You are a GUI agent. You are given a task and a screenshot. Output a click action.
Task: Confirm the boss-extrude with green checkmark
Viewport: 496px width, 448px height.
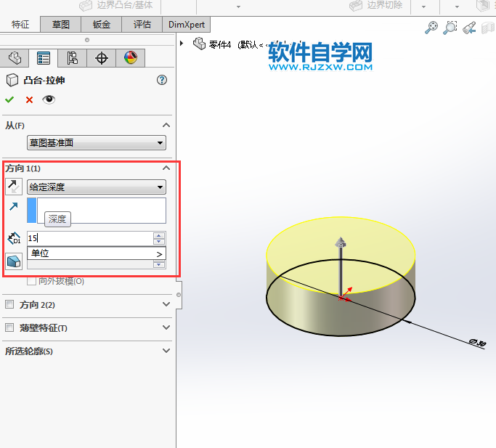[9, 99]
